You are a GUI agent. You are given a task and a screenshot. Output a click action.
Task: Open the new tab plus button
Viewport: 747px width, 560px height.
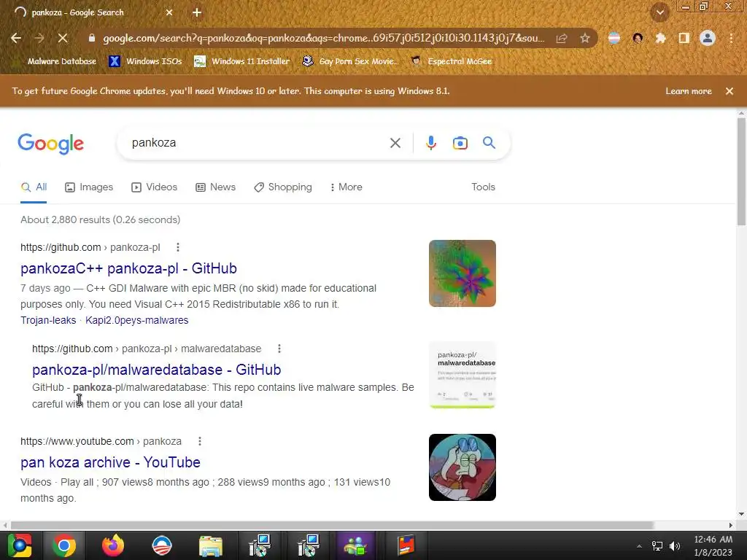click(197, 13)
